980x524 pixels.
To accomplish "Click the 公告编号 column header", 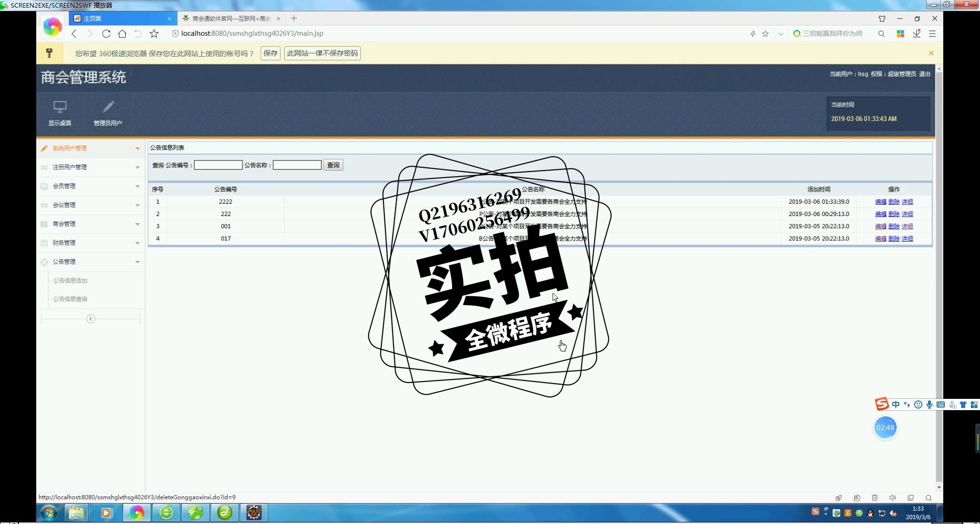I will pos(226,189).
